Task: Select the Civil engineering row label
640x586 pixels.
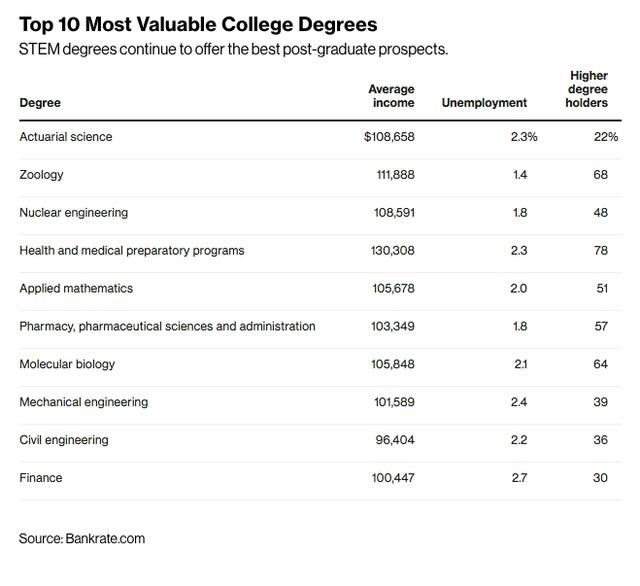Action: (64, 440)
